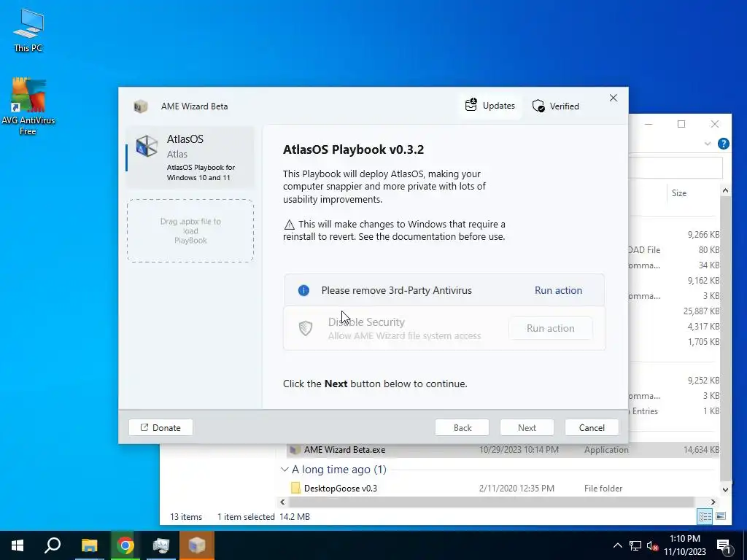Click the '13 items' status bar text
The width and height of the screenshot is (747, 560).
(x=186, y=517)
